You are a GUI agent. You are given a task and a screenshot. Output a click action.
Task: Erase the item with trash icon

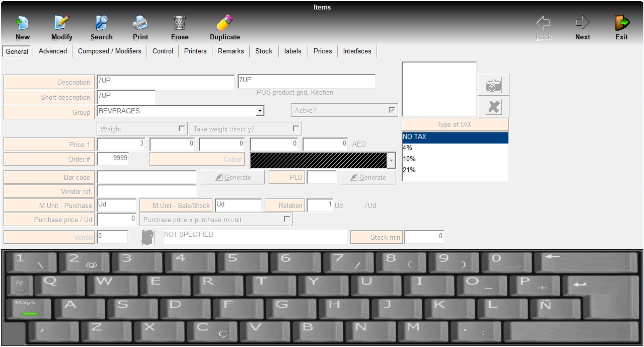[180, 23]
